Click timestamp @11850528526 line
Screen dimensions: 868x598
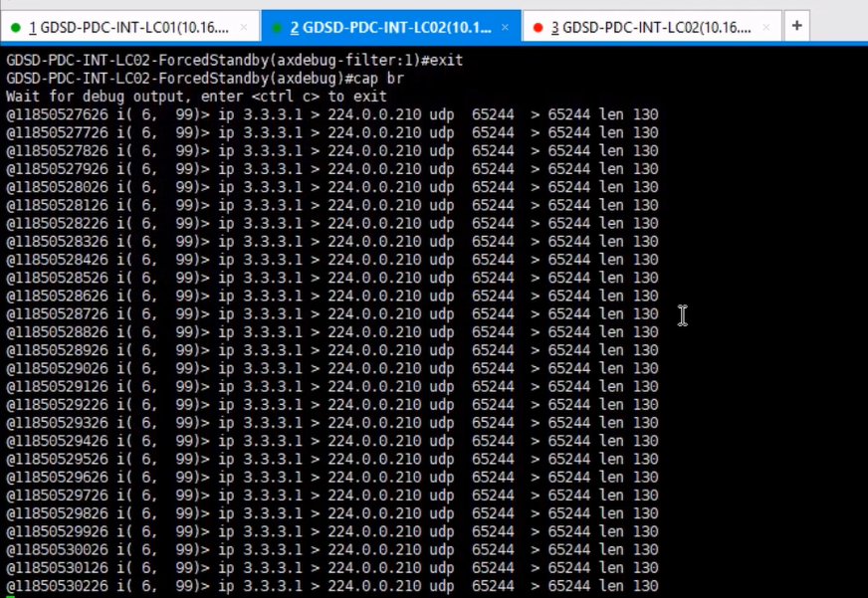click(x=332, y=279)
